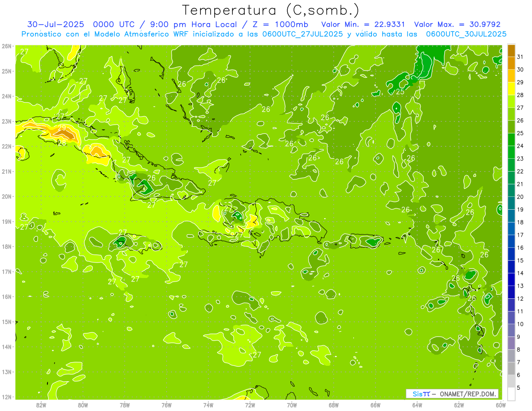
Task: Click "Valor Max. = 30.9792" text
Action: tap(457, 24)
